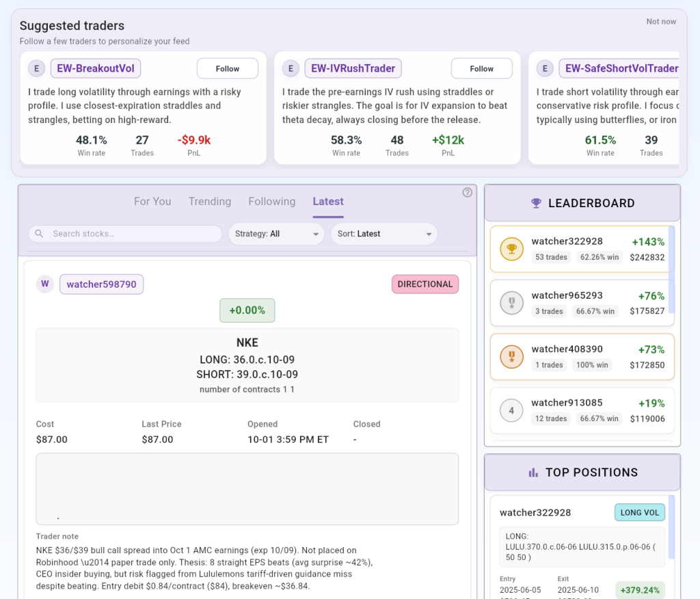
Task: Click the rank 4 badge for watcher913085
Action: (511, 410)
